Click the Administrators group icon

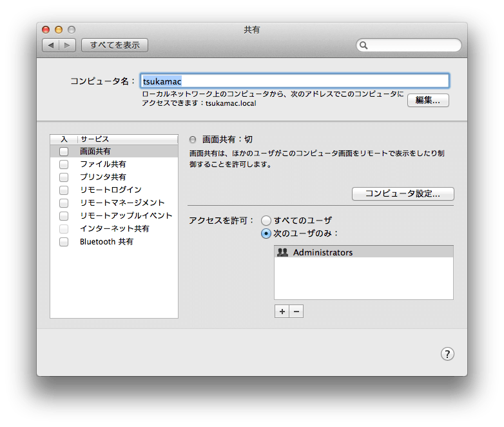(x=282, y=252)
